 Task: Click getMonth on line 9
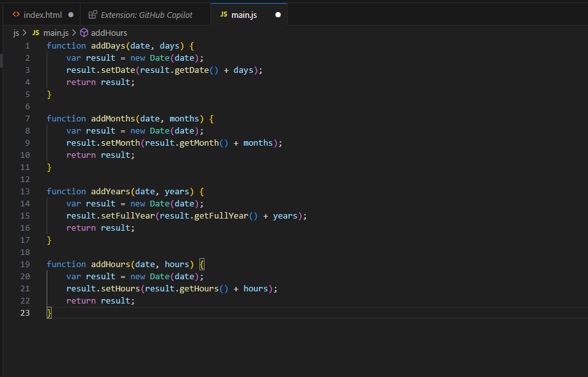coord(199,143)
